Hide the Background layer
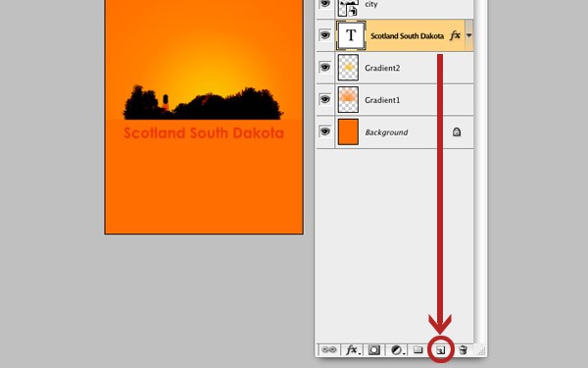588x368 pixels. pyautogui.click(x=325, y=131)
